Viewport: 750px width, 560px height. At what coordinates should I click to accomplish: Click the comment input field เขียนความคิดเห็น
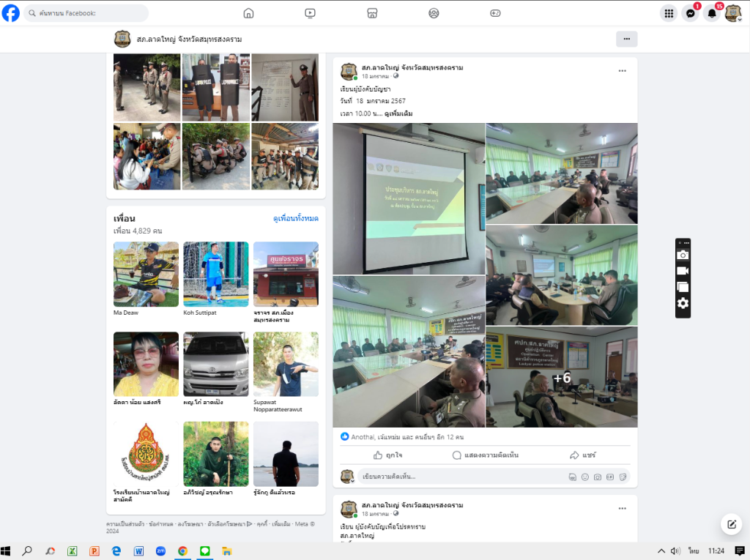pos(461,477)
